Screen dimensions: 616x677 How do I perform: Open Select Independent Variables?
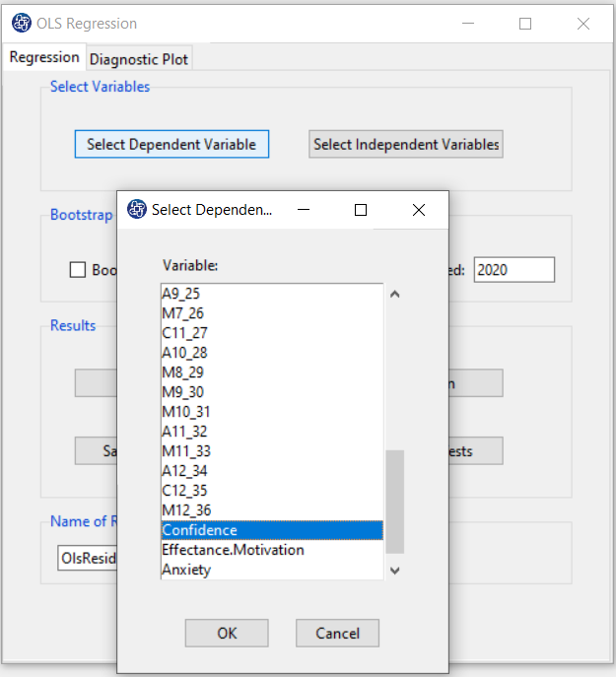(x=406, y=144)
